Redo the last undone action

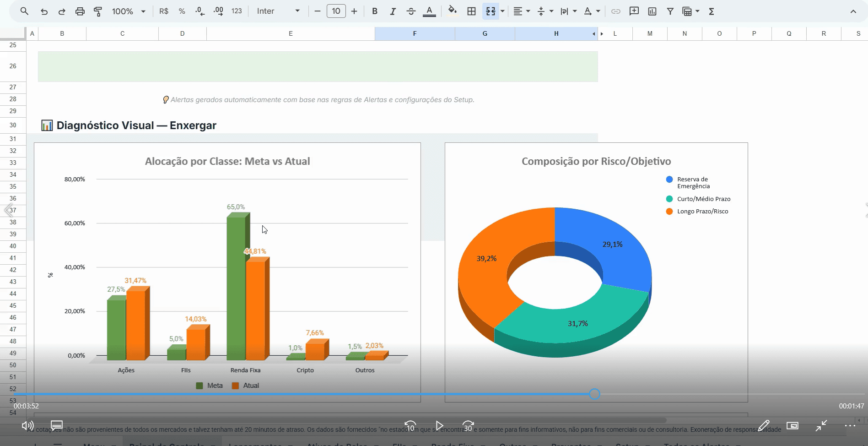pyautogui.click(x=62, y=11)
